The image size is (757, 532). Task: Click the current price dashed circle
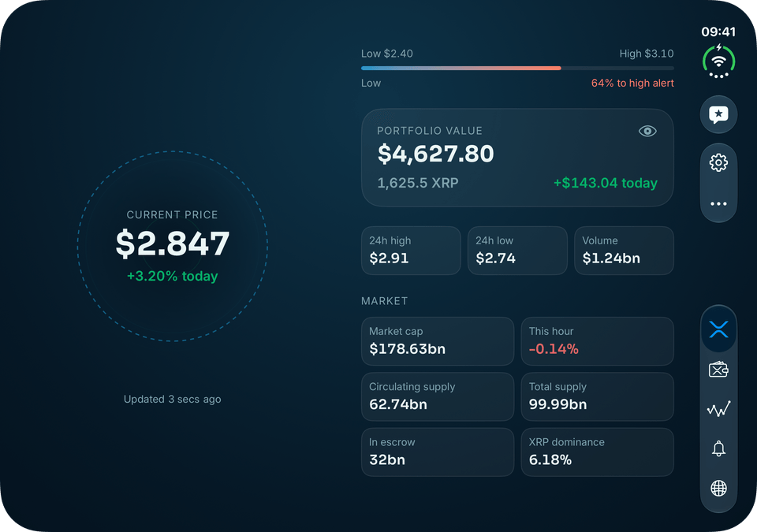[x=173, y=246]
